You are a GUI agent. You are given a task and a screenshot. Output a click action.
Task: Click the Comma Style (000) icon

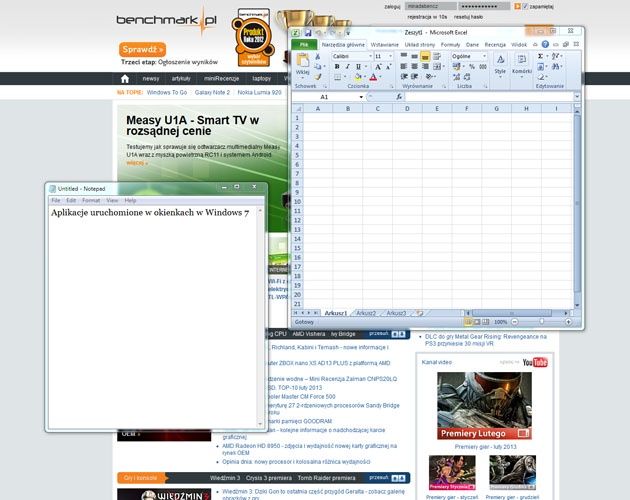point(483,66)
